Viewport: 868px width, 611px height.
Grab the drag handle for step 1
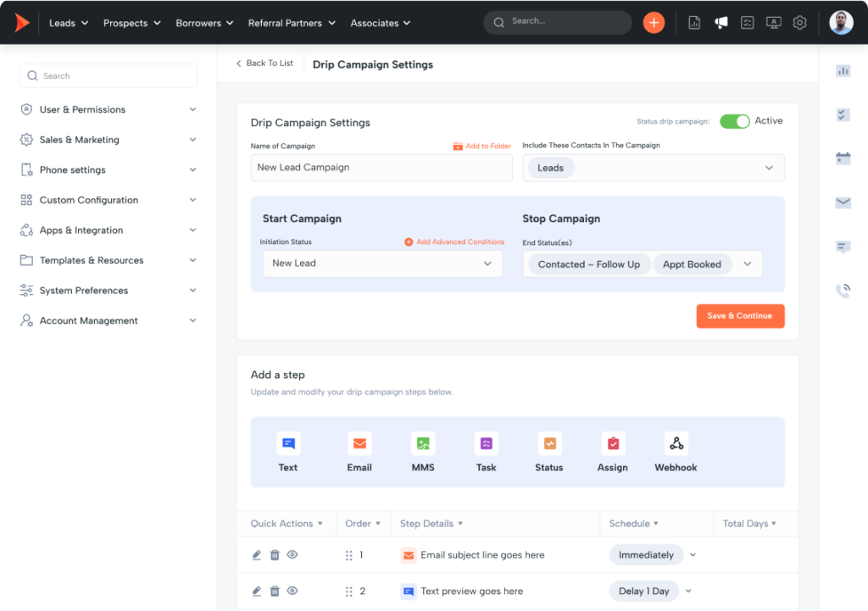pyautogui.click(x=348, y=555)
